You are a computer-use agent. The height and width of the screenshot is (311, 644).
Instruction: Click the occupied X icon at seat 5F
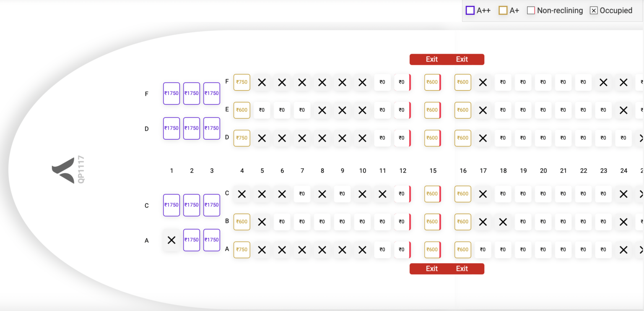(262, 82)
